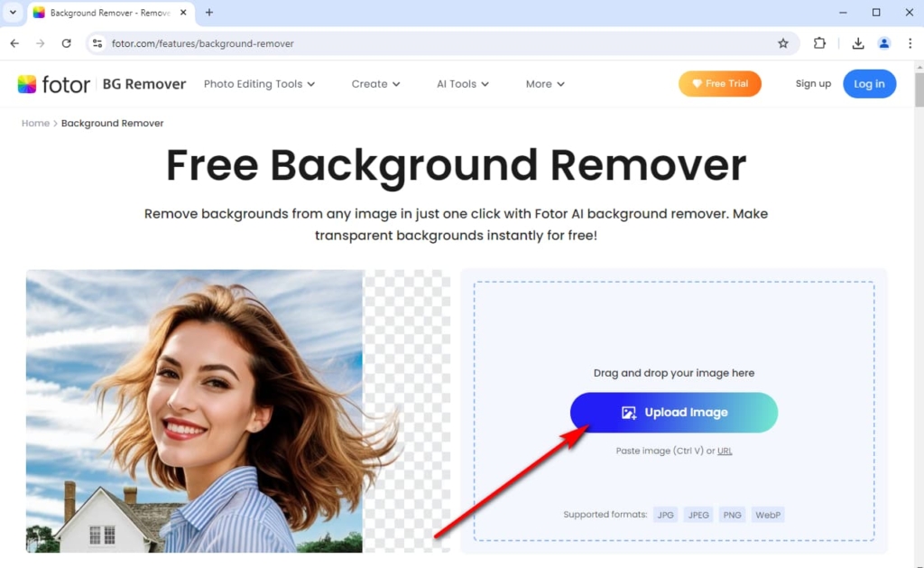Expand the Create menu

[x=375, y=83]
